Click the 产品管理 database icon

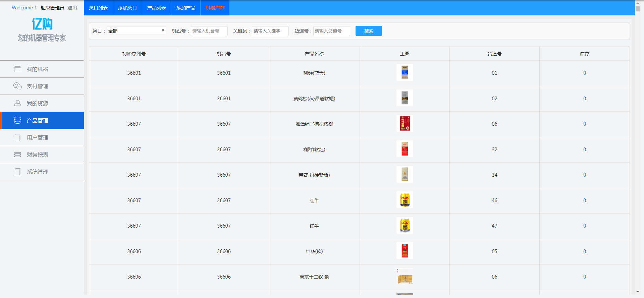click(17, 120)
